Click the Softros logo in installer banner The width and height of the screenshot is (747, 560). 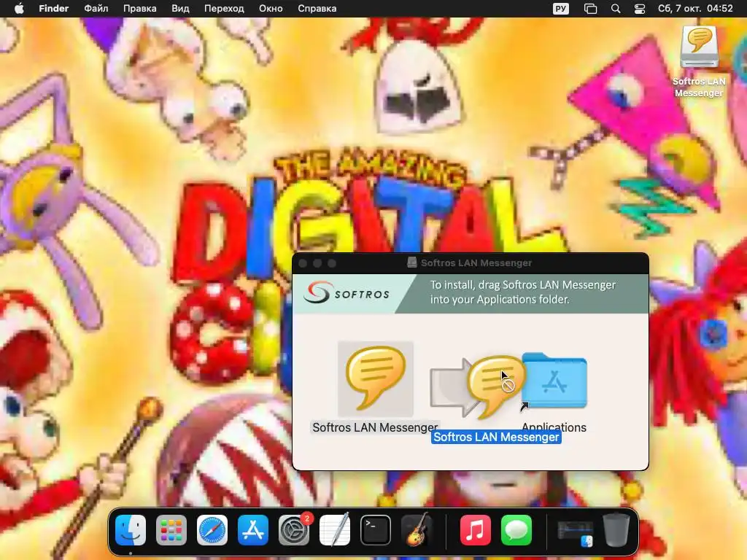[x=347, y=293]
